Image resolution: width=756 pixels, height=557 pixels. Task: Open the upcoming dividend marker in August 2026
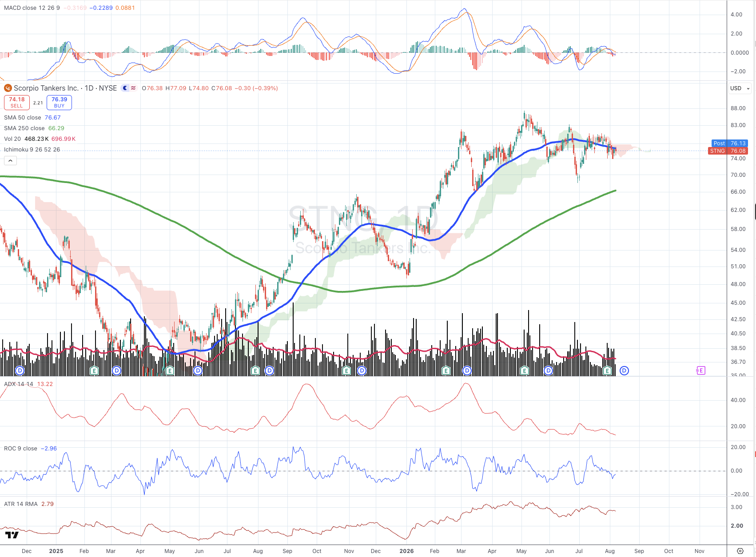pos(624,370)
